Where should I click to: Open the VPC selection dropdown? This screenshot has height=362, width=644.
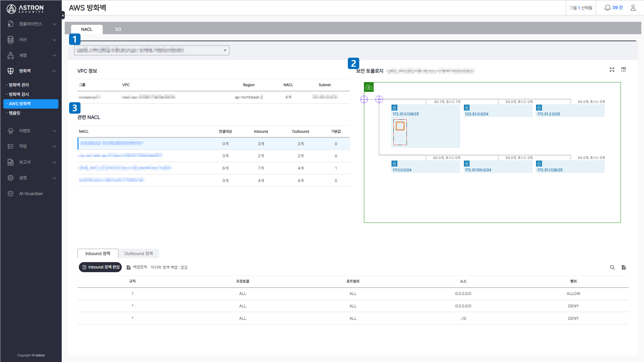point(152,50)
